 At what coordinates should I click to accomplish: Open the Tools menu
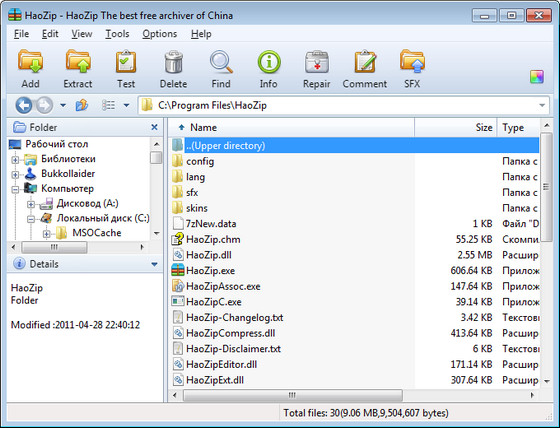(x=117, y=34)
